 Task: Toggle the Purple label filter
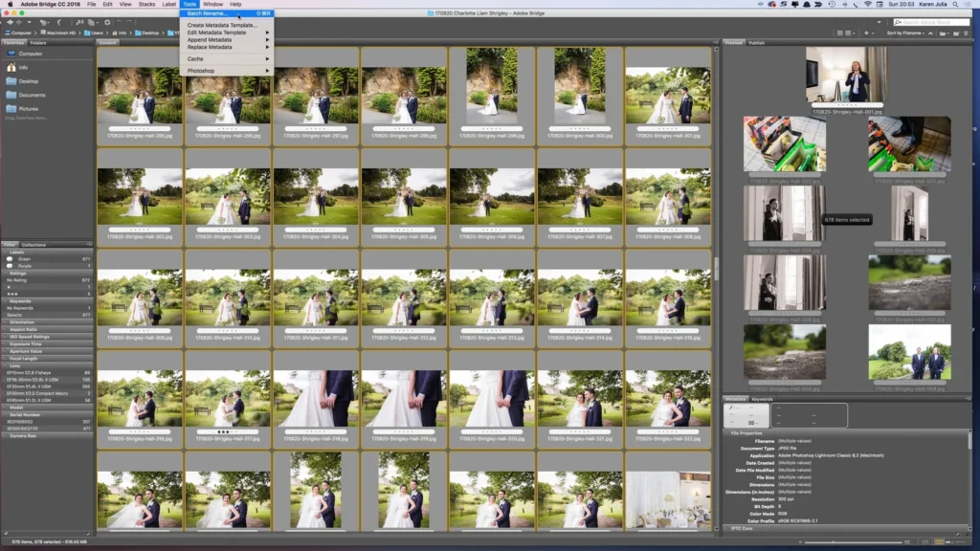tap(26, 265)
